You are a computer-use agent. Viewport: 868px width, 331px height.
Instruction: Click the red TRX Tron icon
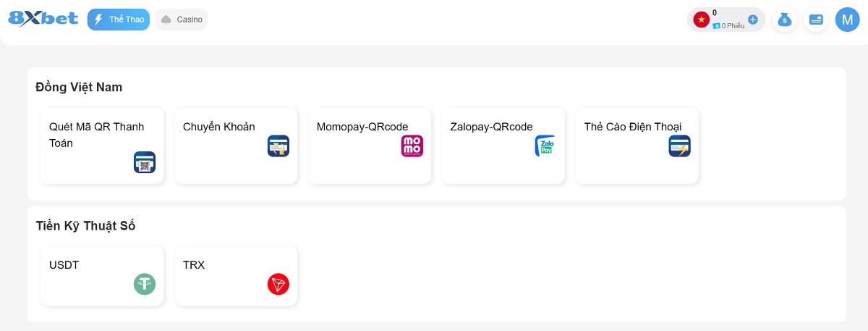[x=278, y=284]
